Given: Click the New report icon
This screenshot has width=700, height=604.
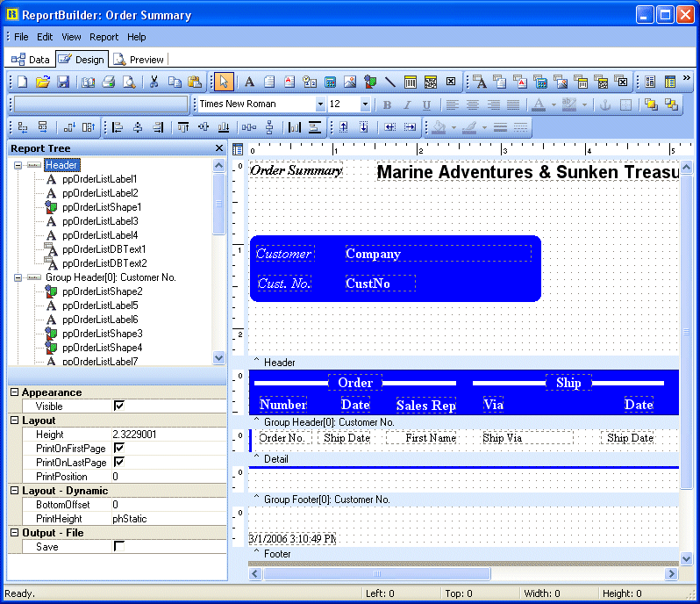Looking at the screenshot, I should tap(22, 82).
